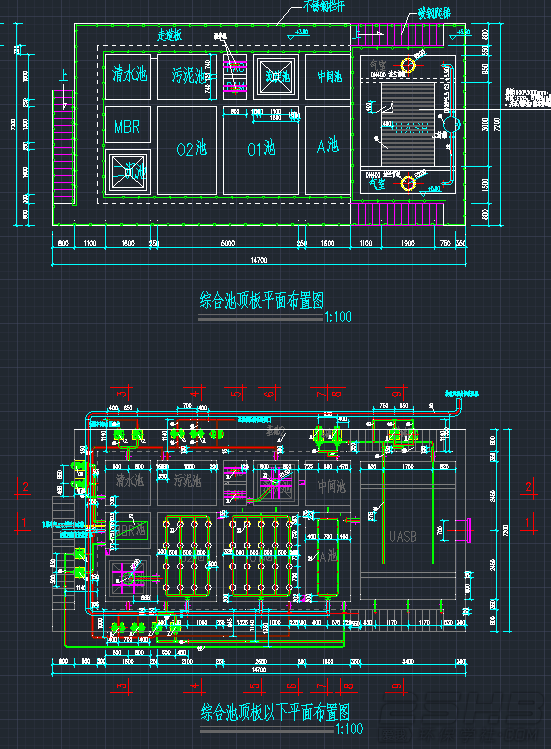Image resolution: width=551 pixels, height=749 pixels.
Task: Select the 3400 dimension text
Action: (408, 662)
